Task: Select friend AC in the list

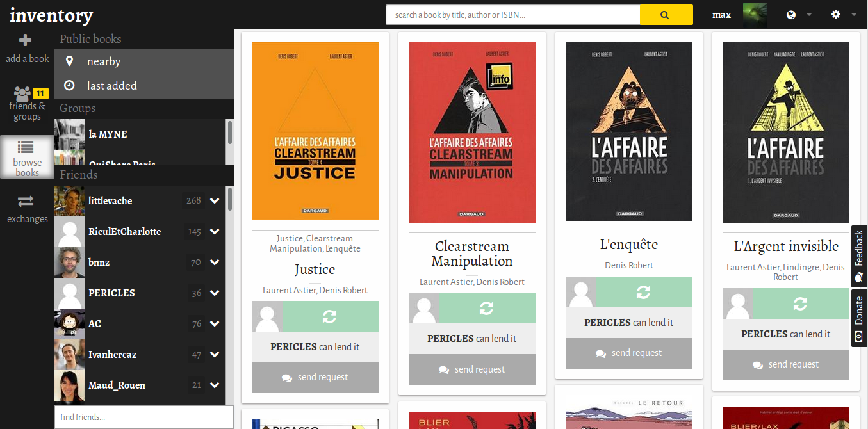Action: (95, 323)
